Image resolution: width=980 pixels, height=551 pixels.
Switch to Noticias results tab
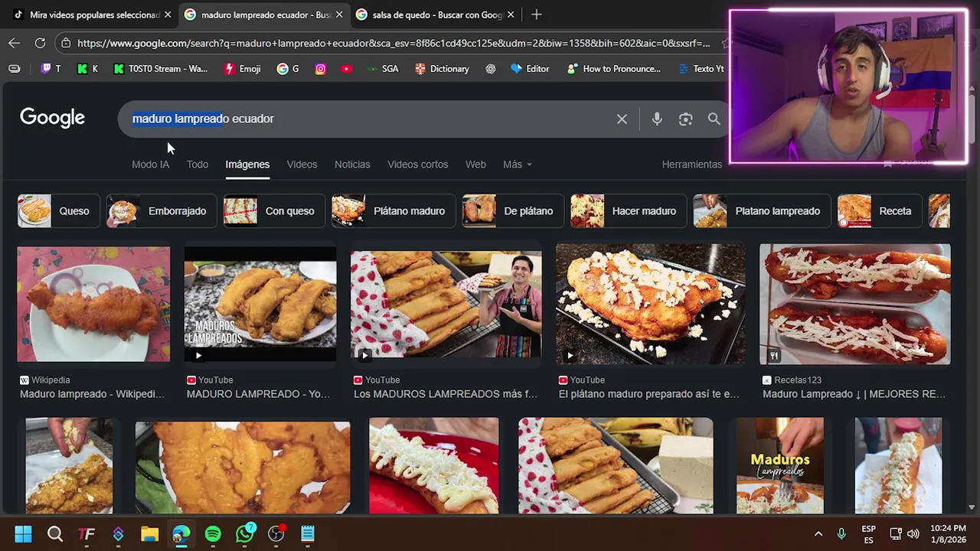352,165
